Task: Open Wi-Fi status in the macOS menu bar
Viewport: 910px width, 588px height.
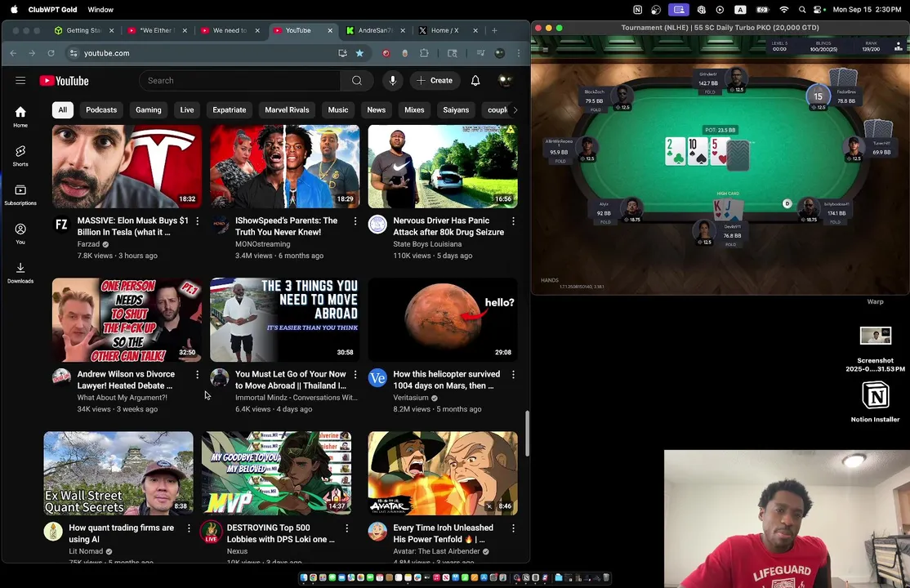Action: (784, 9)
